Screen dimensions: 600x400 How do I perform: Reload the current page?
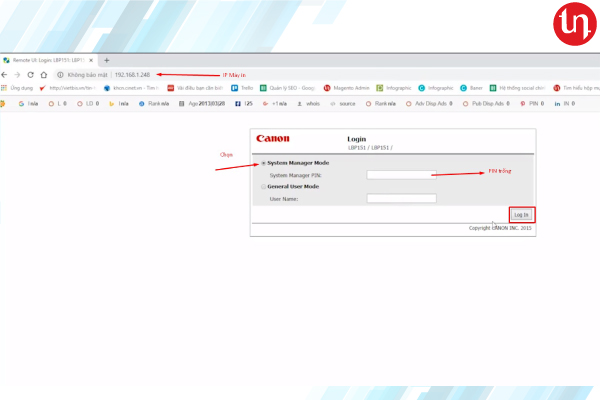coord(30,75)
